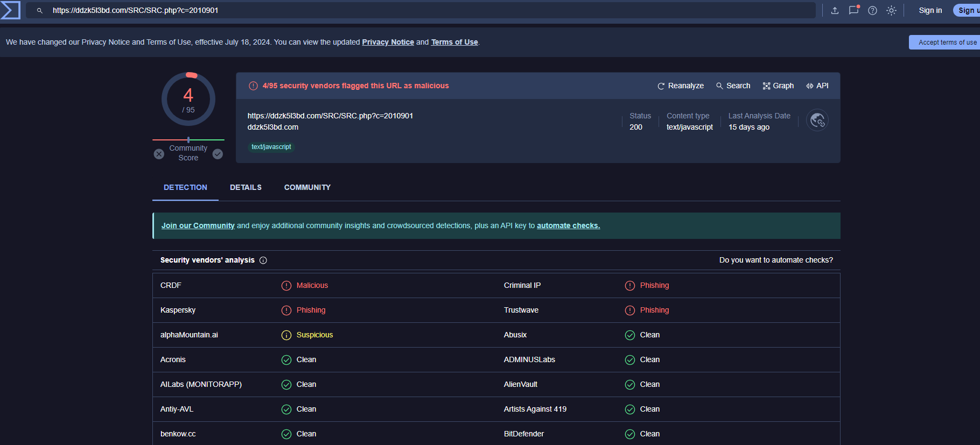Open the help question mark icon
Viewport: 980px width, 445px height.
pyautogui.click(x=872, y=10)
